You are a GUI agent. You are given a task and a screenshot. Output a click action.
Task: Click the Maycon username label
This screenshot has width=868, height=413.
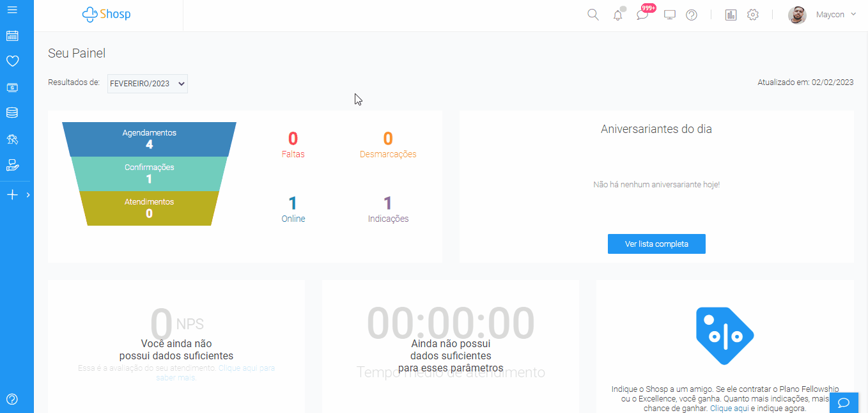[x=830, y=15]
